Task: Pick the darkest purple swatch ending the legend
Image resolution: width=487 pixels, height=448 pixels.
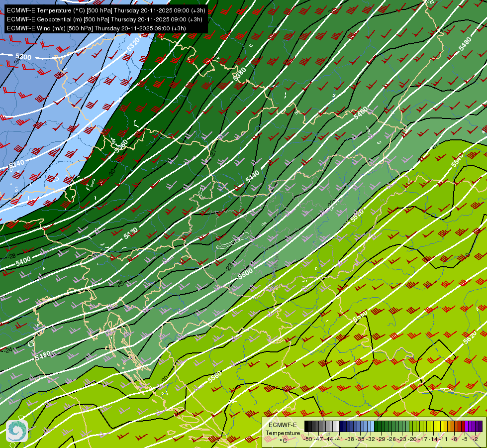Action: coord(481,426)
